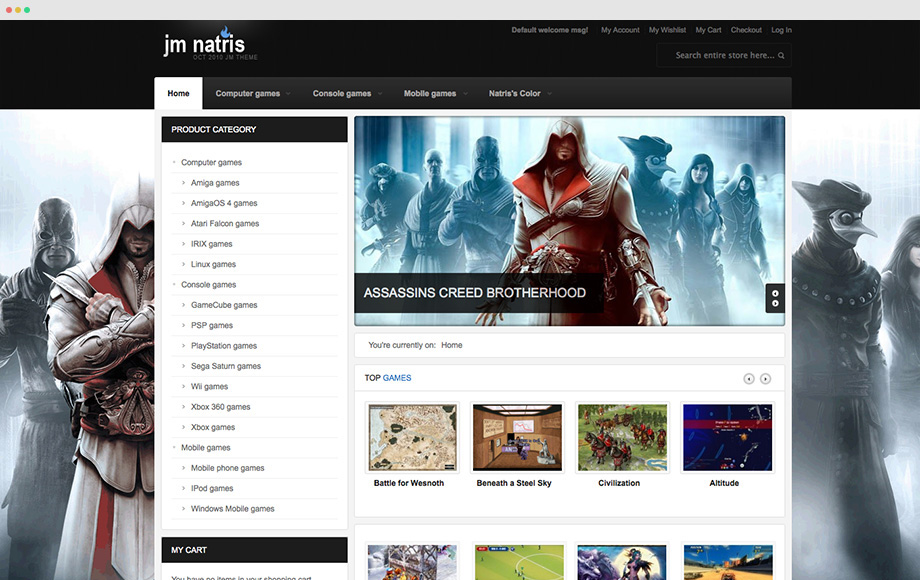The height and width of the screenshot is (580, 920).
Task: Select Wii games category
Action: click(x=209, y=386)
